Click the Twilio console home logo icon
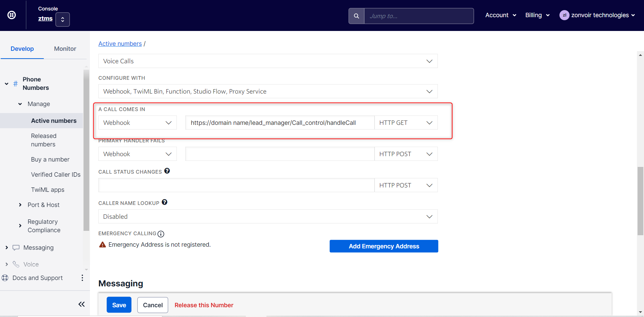This screenshot has width=644, height=317. 12,15
